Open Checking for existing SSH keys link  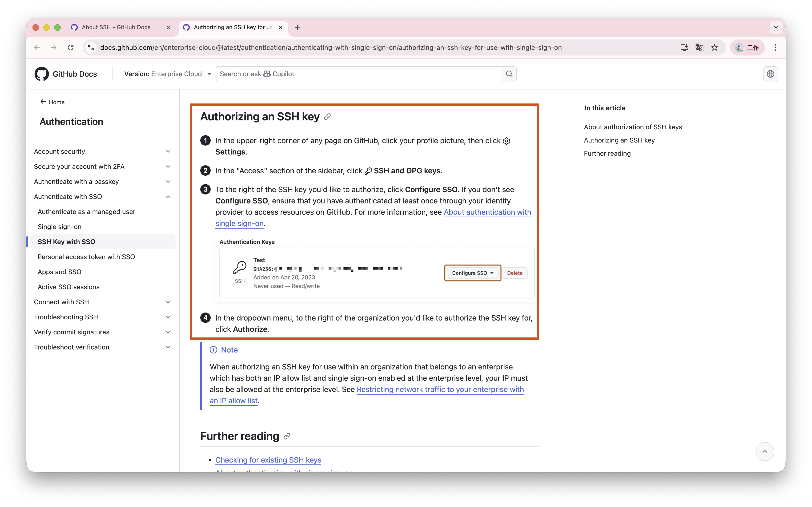(x=268, y=460)
